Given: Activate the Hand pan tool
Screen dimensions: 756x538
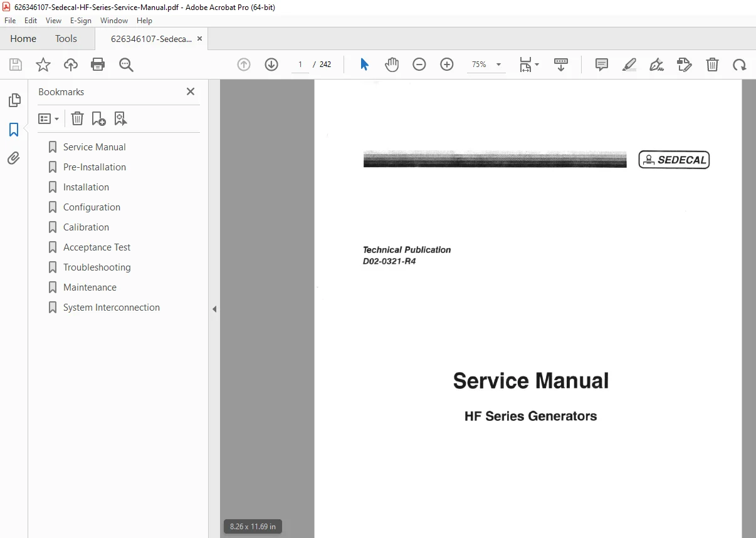Looking at the screenshot, I should tap(392, 65).
